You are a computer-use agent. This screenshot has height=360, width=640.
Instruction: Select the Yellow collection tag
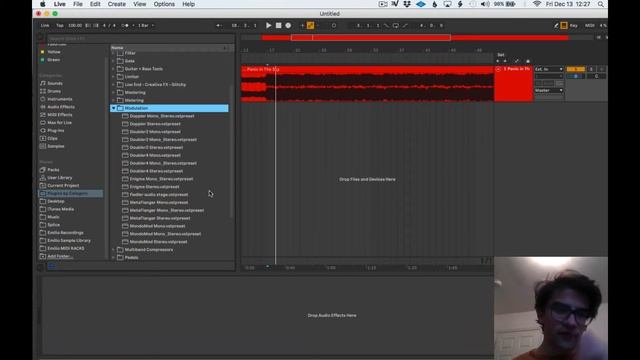tap(53, 52)
